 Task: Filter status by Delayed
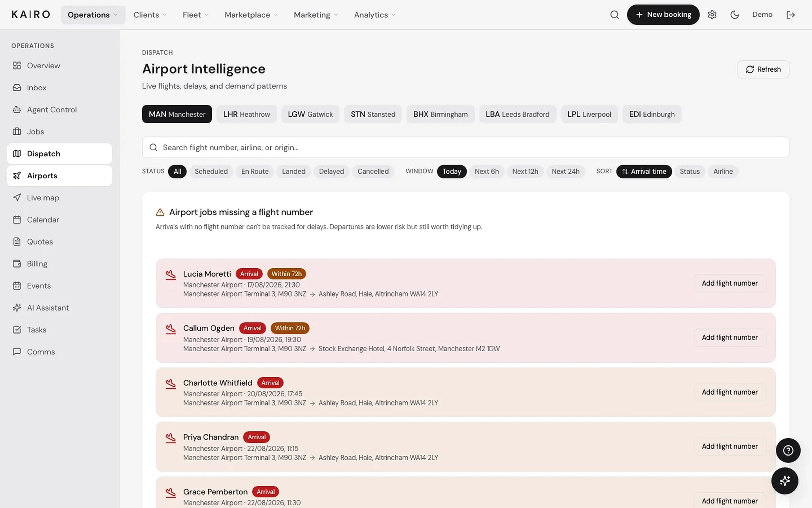pyautogui.click(x=331, y=171)
